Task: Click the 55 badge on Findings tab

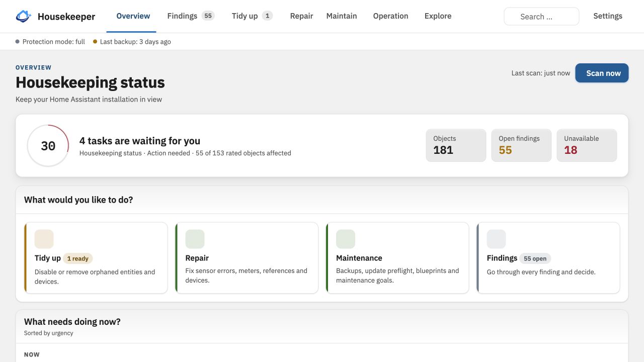Action: [208, 16]
